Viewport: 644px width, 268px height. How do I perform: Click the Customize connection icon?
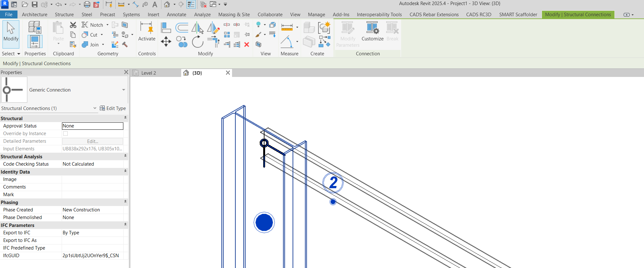pos(372,31)
